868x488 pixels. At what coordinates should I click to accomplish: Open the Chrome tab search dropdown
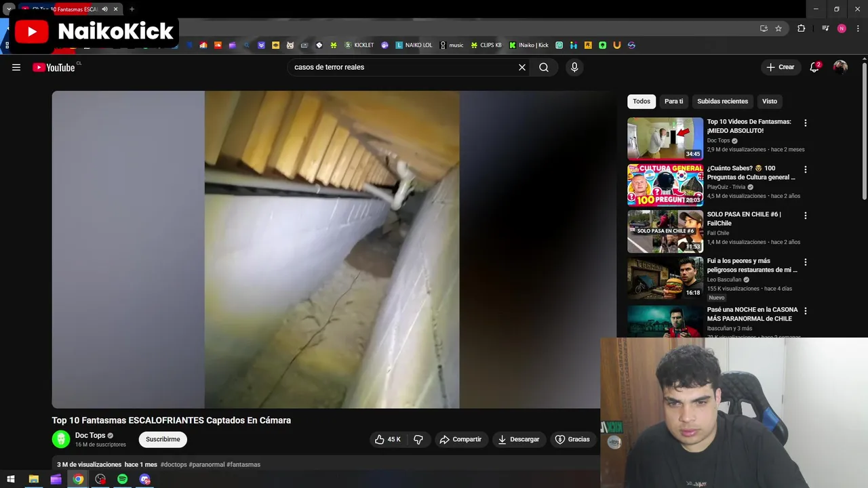click(x=9, y=9)
